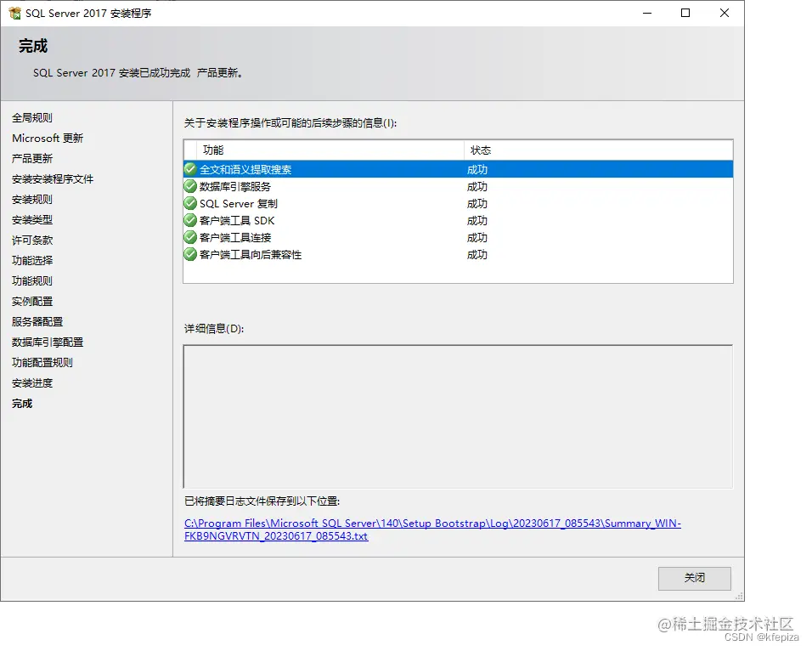Click the SQL Server setup title bar icon
Image resolution: width=812 pixels, height=651 pixels.
[x=14, y=13]
